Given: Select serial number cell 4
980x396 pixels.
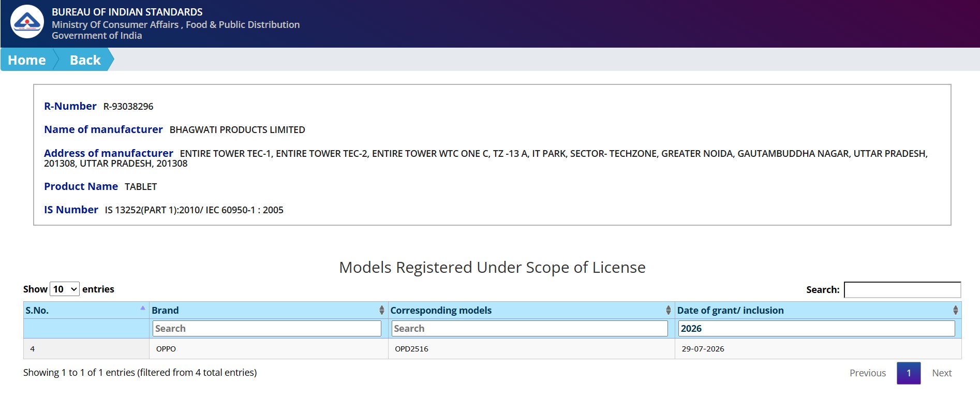Looking at the screenshot, I should (x=86, y=349).
